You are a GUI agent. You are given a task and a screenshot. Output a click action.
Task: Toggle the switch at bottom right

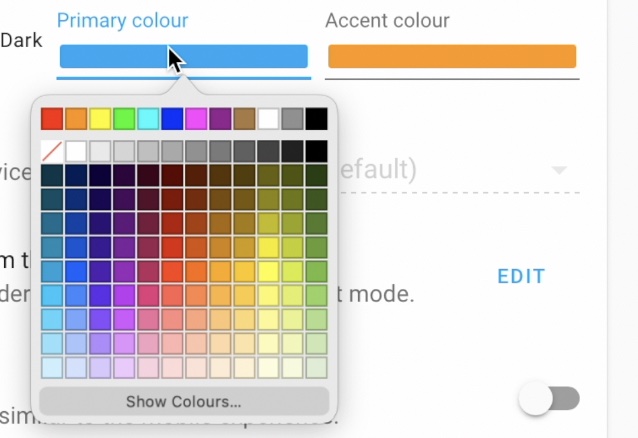(x=549, y=399)
